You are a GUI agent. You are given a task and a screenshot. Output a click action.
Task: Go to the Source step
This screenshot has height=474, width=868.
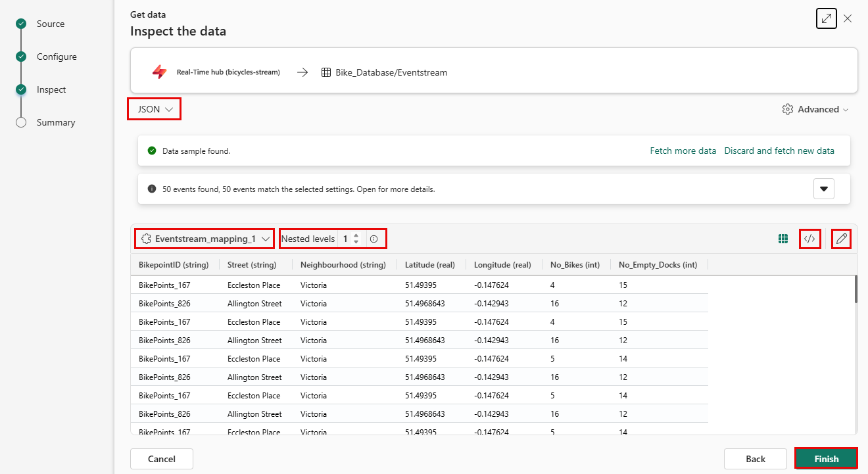point(51,24)
